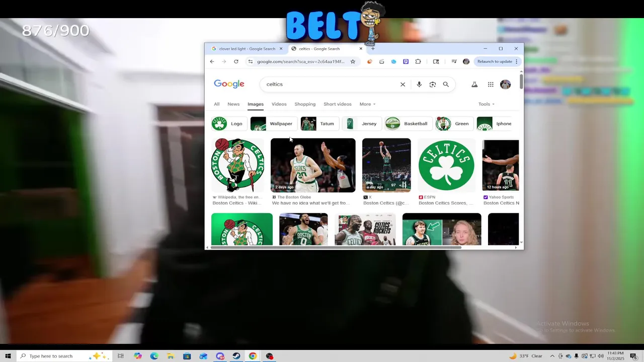
Task: Open Steam from the taskbar
Action: [236, 356]
